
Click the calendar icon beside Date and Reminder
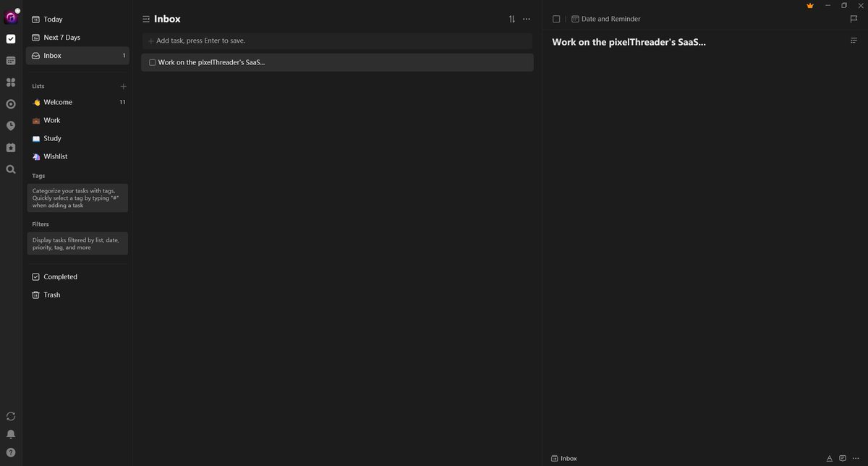click(x=575, y=19)
